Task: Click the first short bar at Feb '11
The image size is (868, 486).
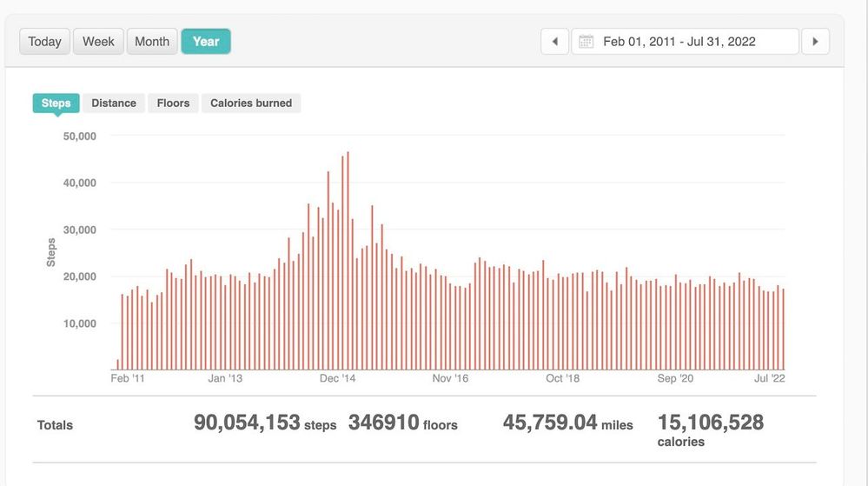Action: tap(117, 364)
